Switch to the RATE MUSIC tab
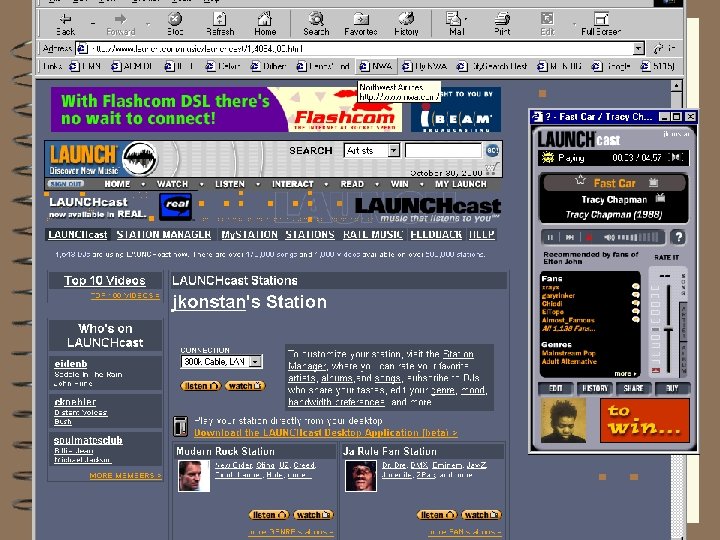Image resolution: width=720 pixels, height=540 pixels. click(372, 235)
